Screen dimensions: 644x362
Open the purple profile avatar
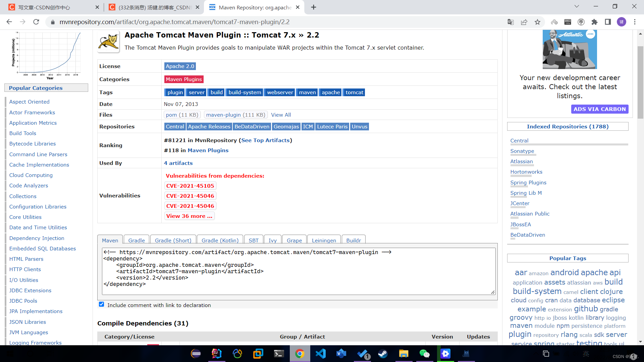pos(622,22)
